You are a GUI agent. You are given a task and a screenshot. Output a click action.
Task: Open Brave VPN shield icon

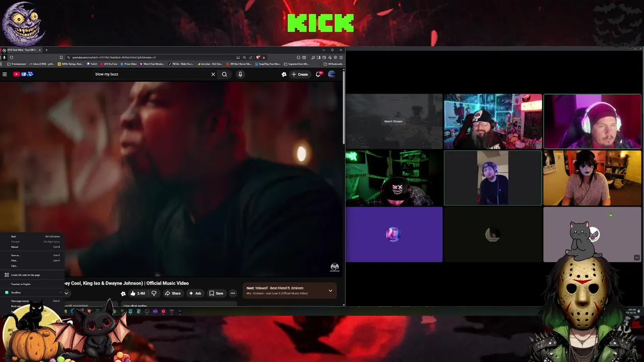point(336,57)
